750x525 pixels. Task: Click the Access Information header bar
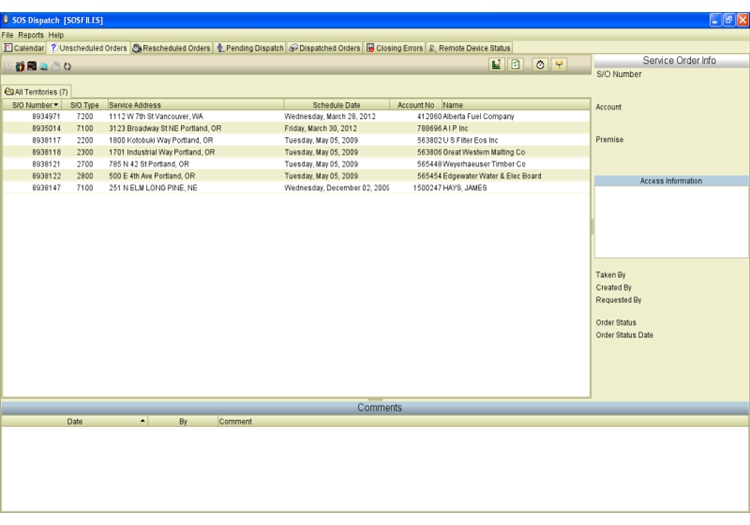[x=671, y=181]
